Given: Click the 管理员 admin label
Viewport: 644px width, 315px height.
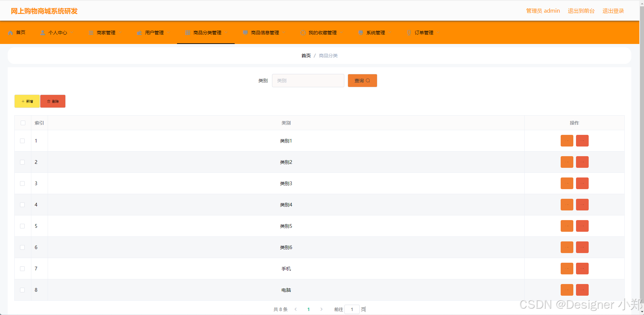Looking at the screenshot, I should [543, 11].
